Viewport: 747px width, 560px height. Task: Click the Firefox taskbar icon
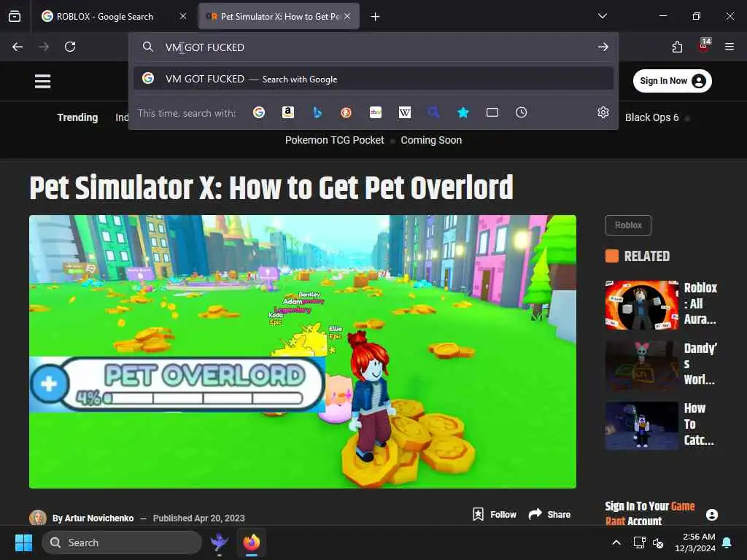[x=252, y=542]
